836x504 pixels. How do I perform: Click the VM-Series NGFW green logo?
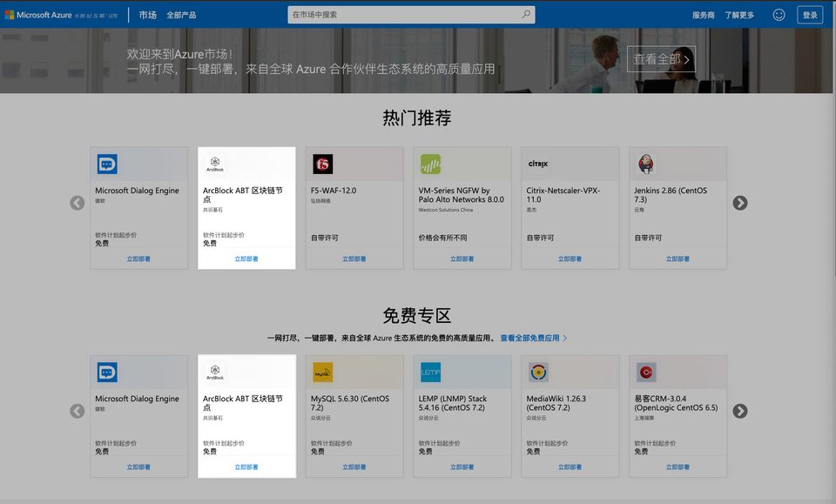click(430, 164)
